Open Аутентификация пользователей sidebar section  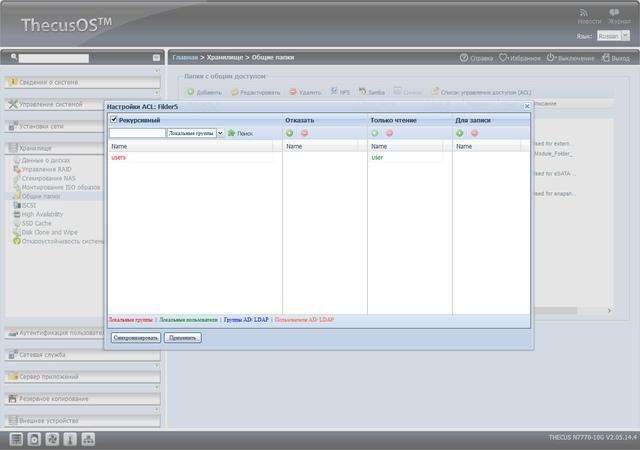55,333
